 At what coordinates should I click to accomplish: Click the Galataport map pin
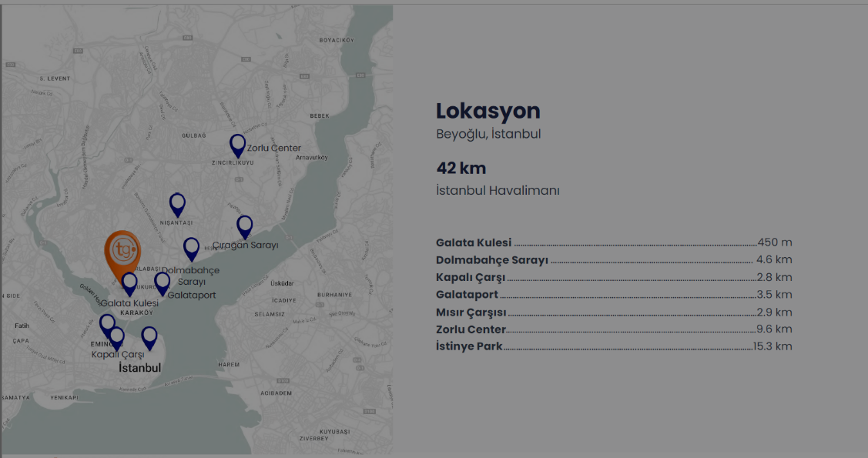click(x=162, y=282)
